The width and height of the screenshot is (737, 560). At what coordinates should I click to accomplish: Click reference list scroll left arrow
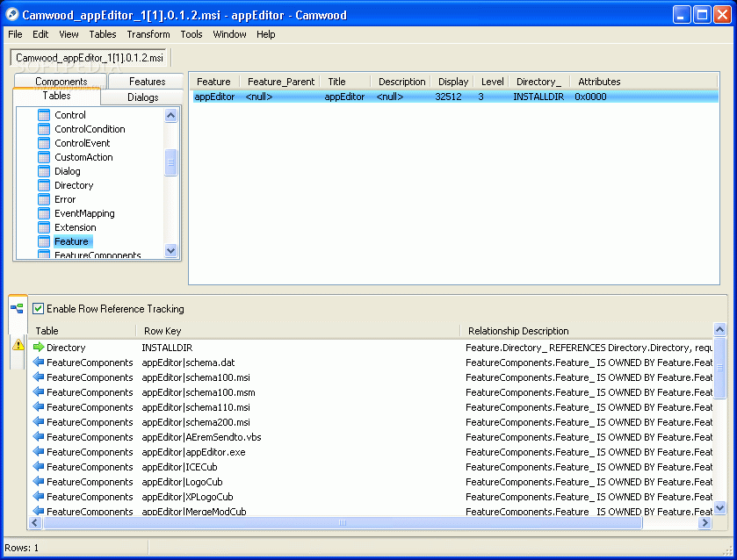tap(35, 523)
